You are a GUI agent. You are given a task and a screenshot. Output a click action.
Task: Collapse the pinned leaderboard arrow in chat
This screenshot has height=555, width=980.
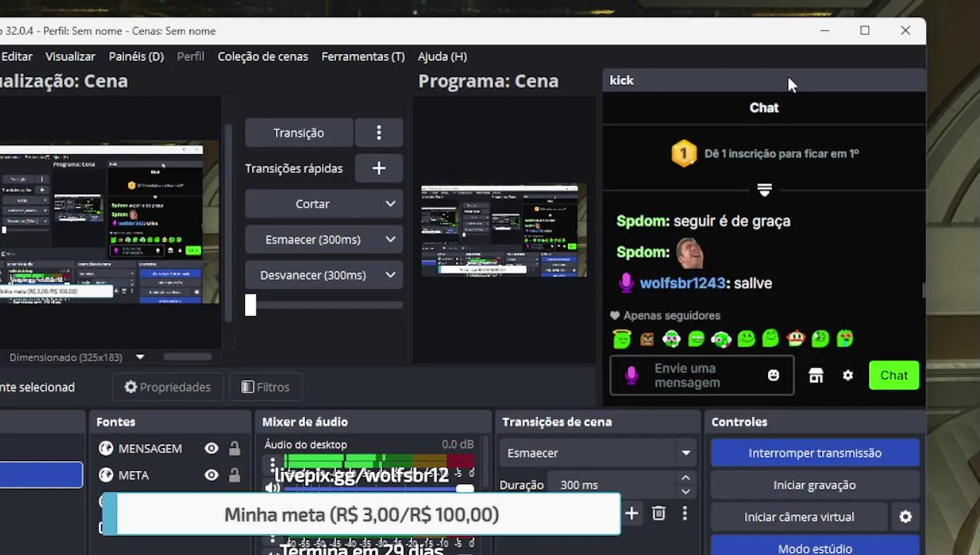tap(764, 189)
